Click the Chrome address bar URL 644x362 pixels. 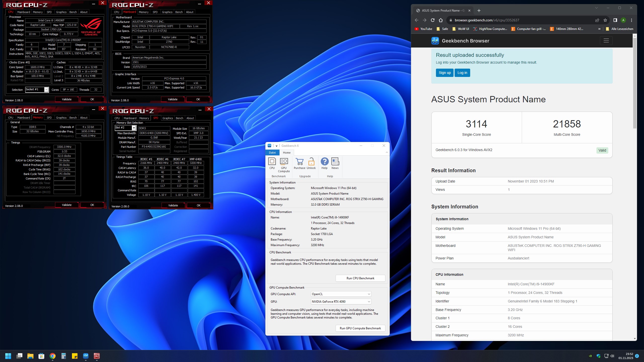[487, 20]
